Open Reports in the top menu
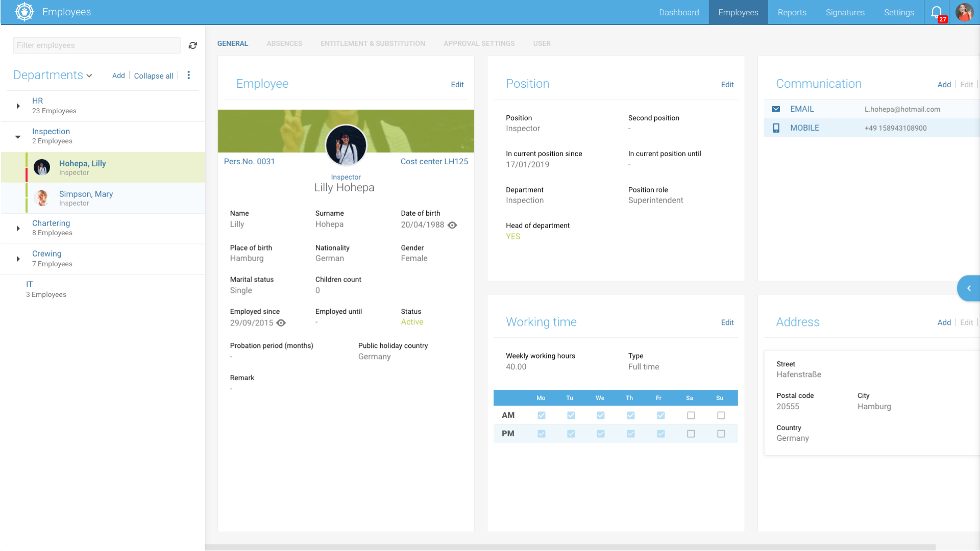The height and width of the screenshot is (551, 980). [792, 12]
